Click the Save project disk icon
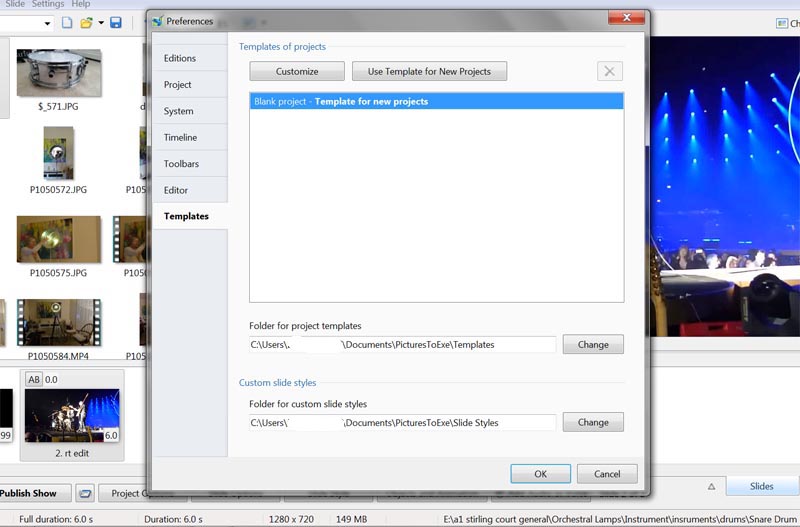The width and height of the screenshot is (800, 527). point(116,23)
